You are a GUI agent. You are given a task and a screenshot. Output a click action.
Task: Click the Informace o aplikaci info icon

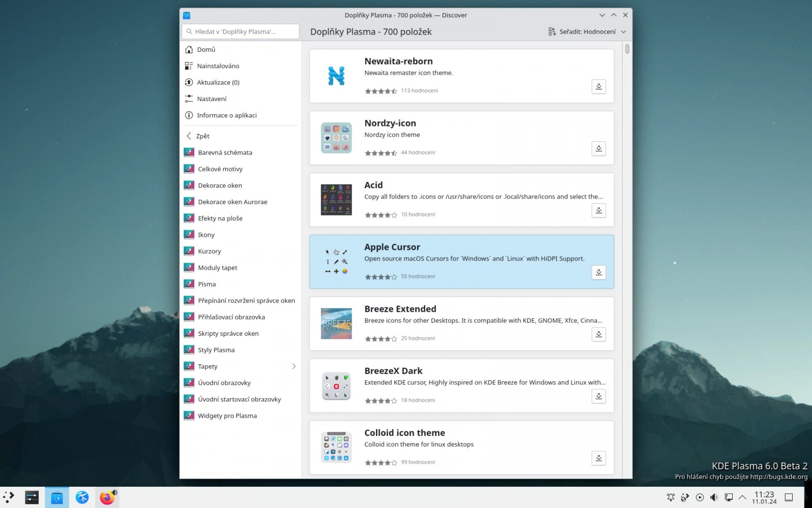[189, 115]
